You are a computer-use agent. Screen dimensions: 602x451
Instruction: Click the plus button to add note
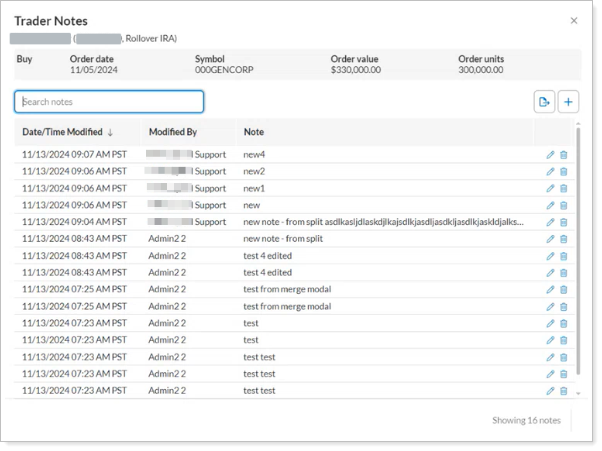pyautogui.click(x=568, y=102)
